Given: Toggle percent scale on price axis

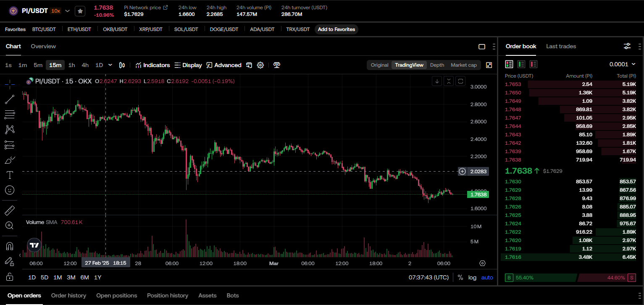Looking at the screenshot, I should (x=460, y=277).
